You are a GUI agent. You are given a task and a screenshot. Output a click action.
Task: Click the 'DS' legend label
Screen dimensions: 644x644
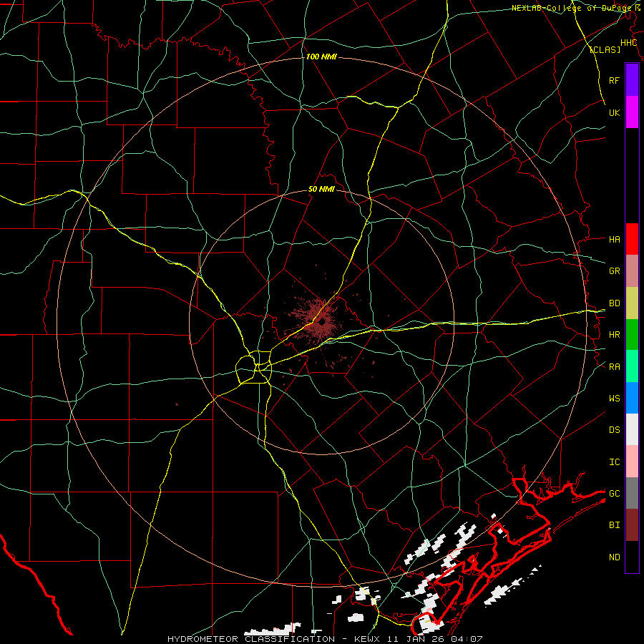coord(614,430)
